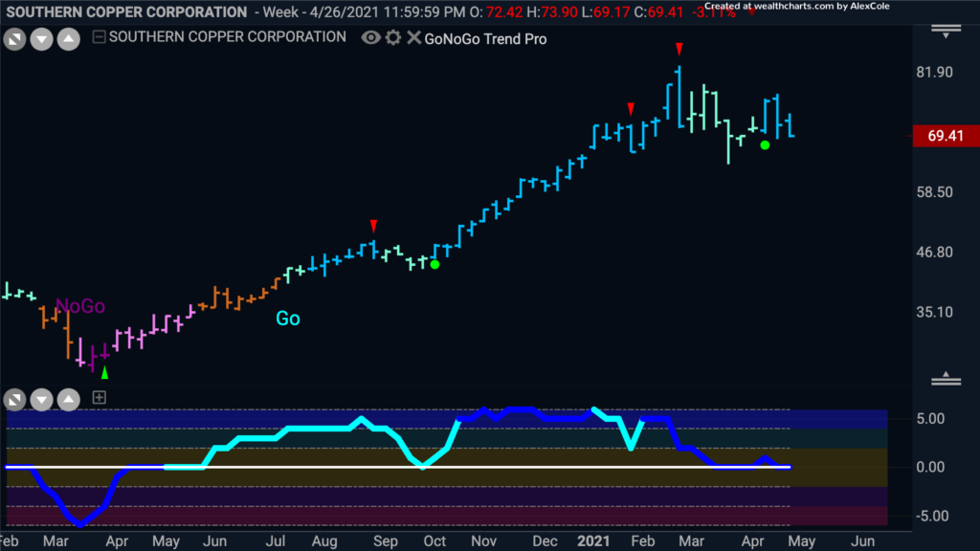Click the top price-scale collapse handle
This screenshot has width=980, height=551.
coord(946,32)
